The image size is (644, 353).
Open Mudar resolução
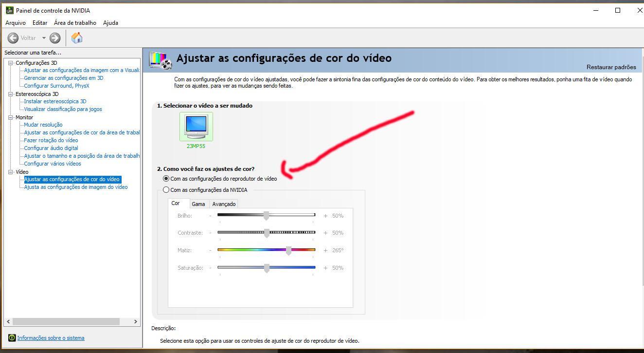43,125
